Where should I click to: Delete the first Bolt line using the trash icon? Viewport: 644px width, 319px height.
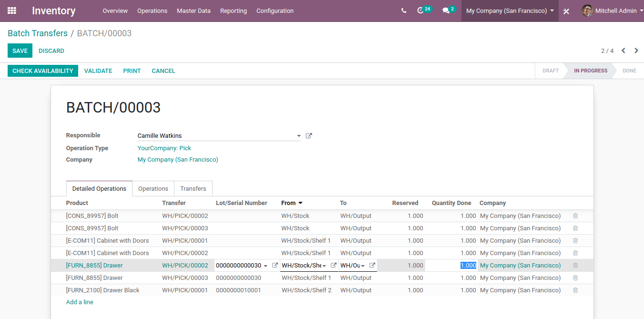(x=575, y=216)
